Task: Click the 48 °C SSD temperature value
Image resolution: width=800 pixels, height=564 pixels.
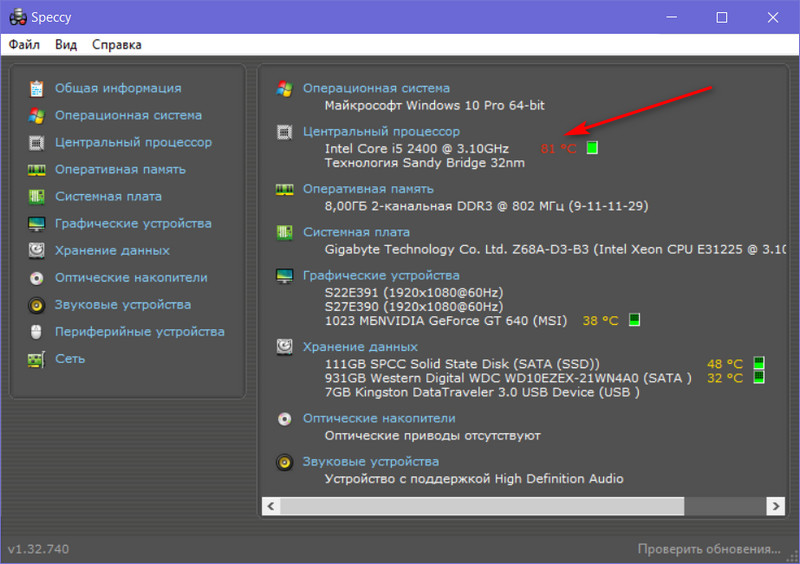Action: 724,364
